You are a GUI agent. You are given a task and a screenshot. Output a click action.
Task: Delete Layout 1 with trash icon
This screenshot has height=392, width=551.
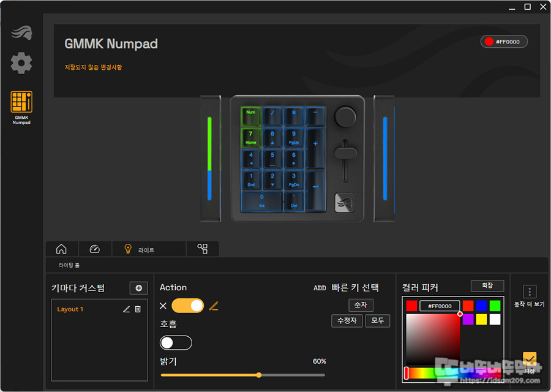138,309
